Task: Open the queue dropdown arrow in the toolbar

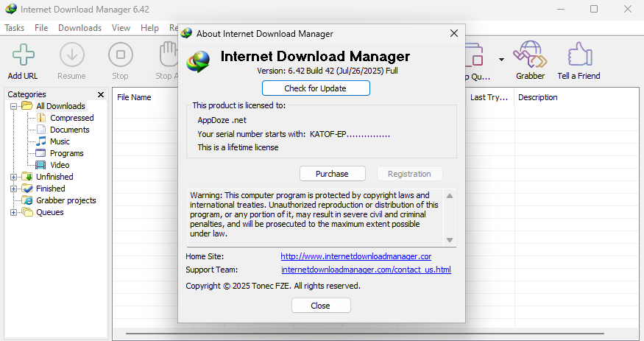Action: [x=501, y=60]
